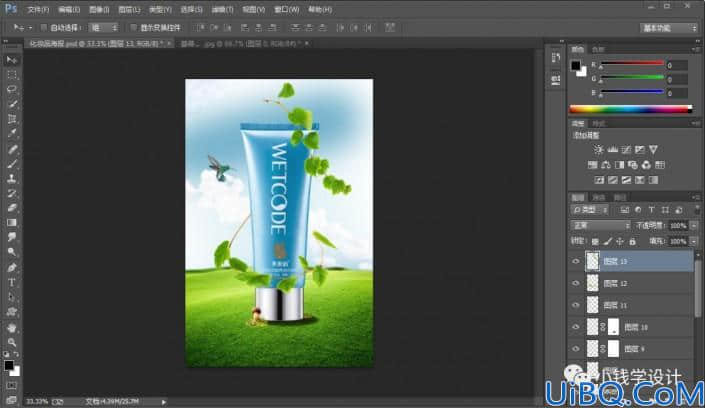Select the Path Selection tool
The height and width of the screenshot is (408, 705).
tap(12, 297)
